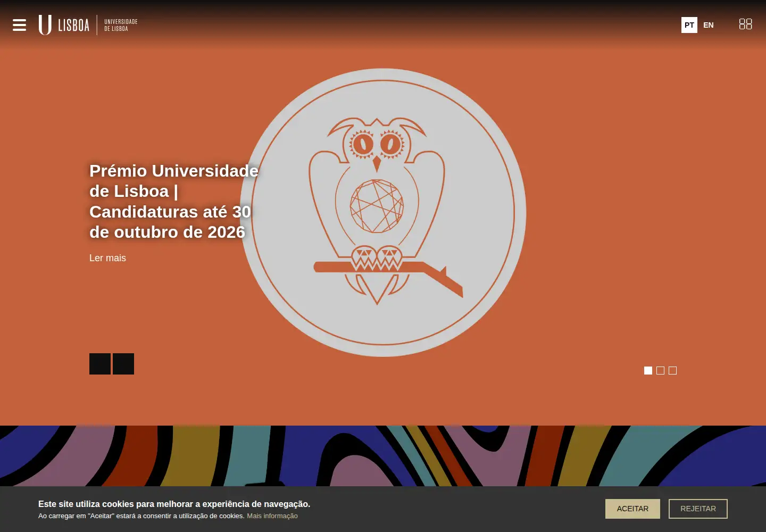Viewport: 766px width, 532px height.
Task: Click the ULisboa logo
Action: (x=88, y=25)
